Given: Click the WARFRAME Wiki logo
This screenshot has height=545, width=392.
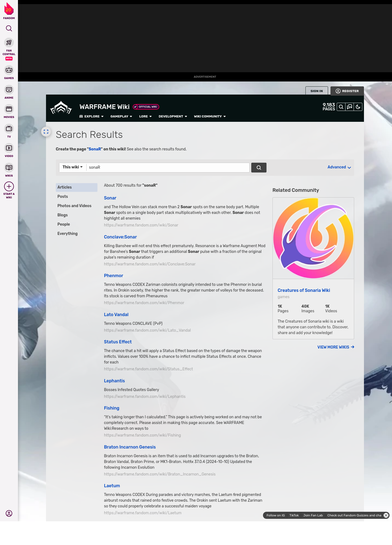Looking at the screenshot, I should click(61, 108).
